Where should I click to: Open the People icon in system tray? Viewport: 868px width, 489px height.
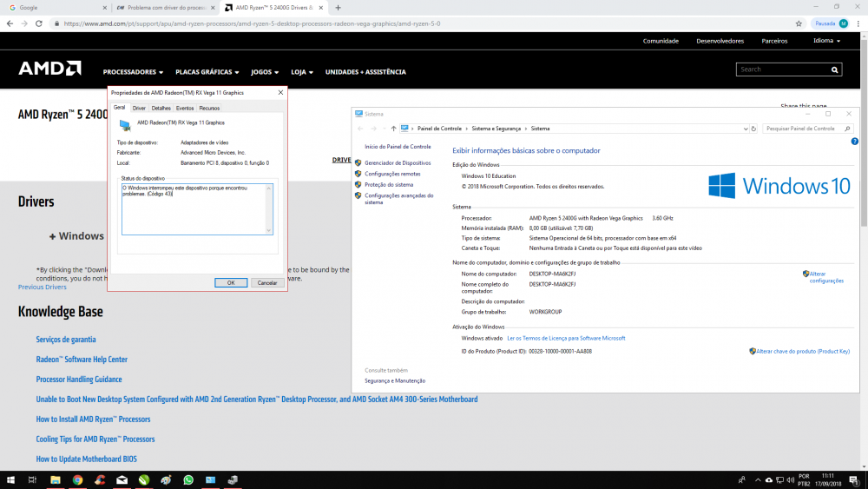pos(742,480)
